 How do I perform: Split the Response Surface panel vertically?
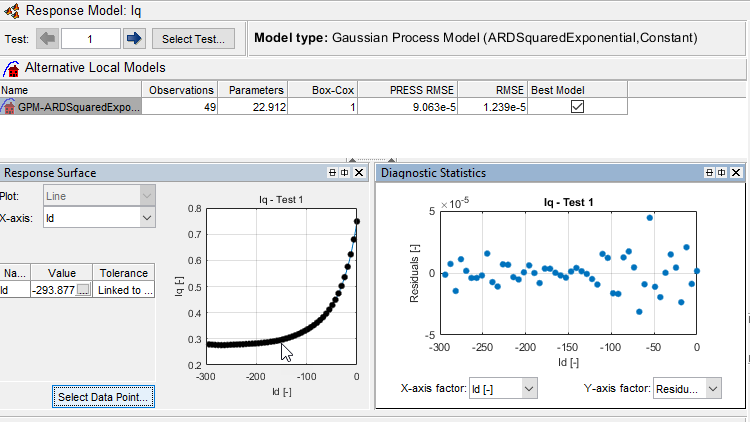(x=346, y=173)
